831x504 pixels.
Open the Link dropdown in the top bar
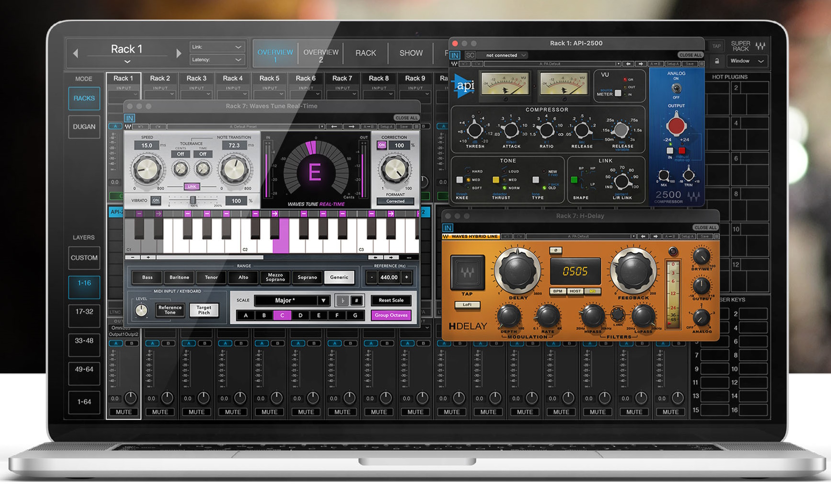coord(217,47)
